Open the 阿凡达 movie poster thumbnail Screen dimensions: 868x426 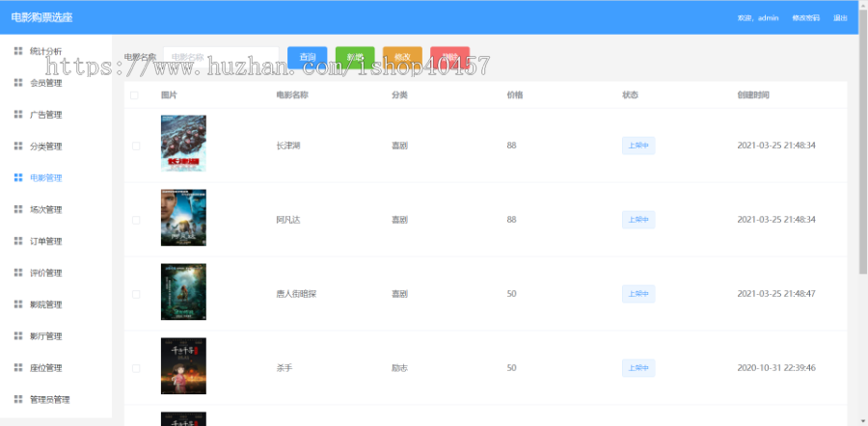pos(183,218)
